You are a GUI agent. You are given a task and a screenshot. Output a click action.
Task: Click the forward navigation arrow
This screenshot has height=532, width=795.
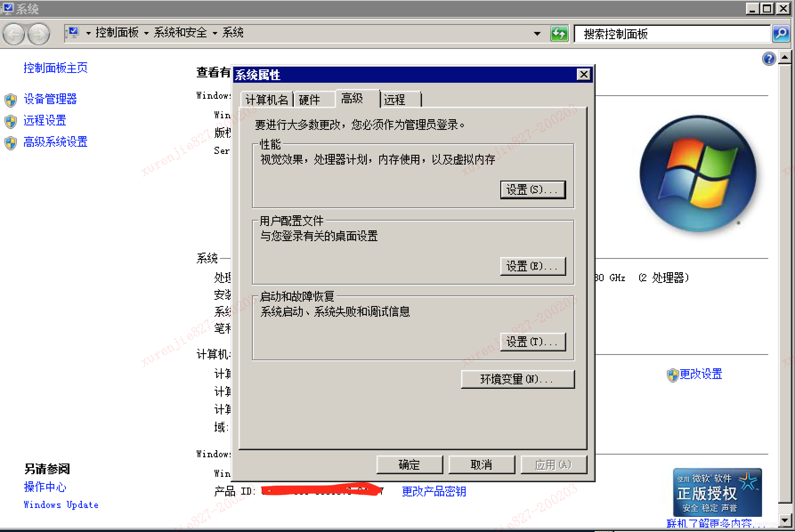tap(38, 33)
